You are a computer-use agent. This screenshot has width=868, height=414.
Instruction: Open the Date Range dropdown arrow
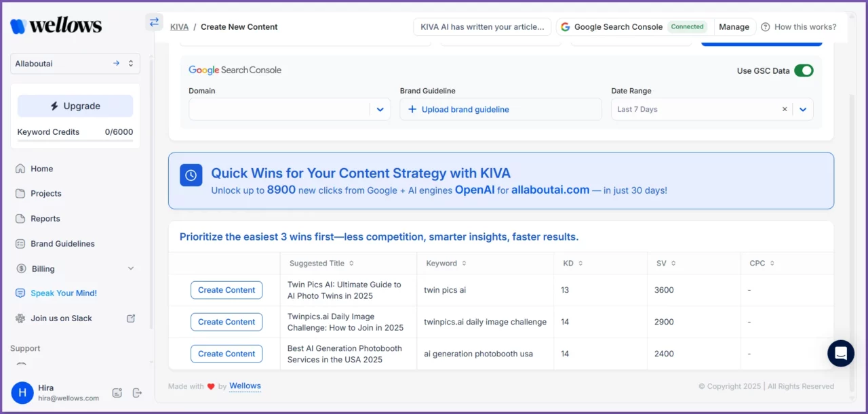pos(803,109)
